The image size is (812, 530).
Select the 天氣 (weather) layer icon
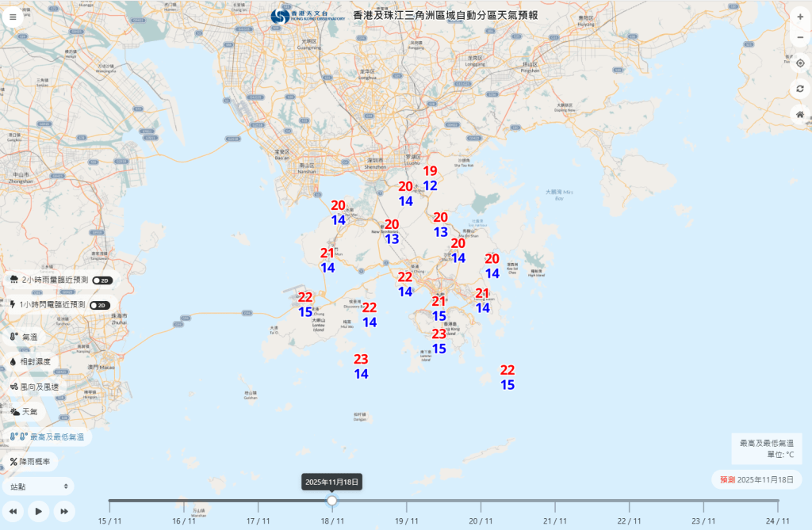[13, 411]
